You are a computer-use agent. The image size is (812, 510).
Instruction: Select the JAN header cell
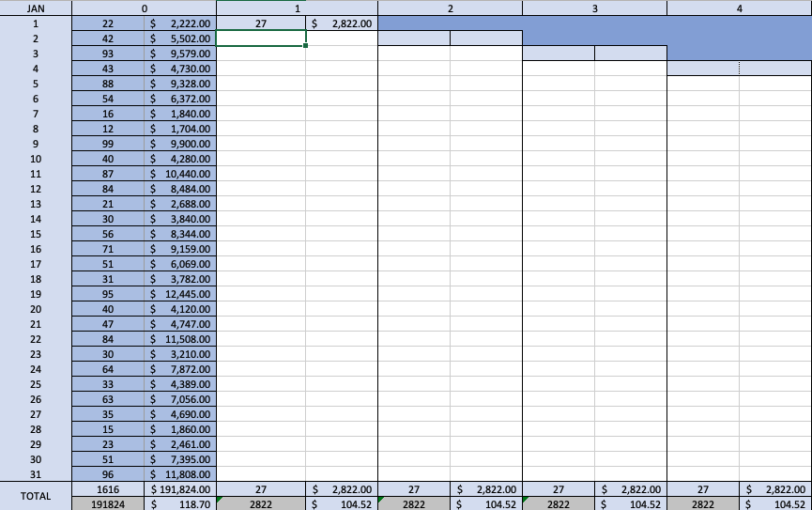coord(36,8)
